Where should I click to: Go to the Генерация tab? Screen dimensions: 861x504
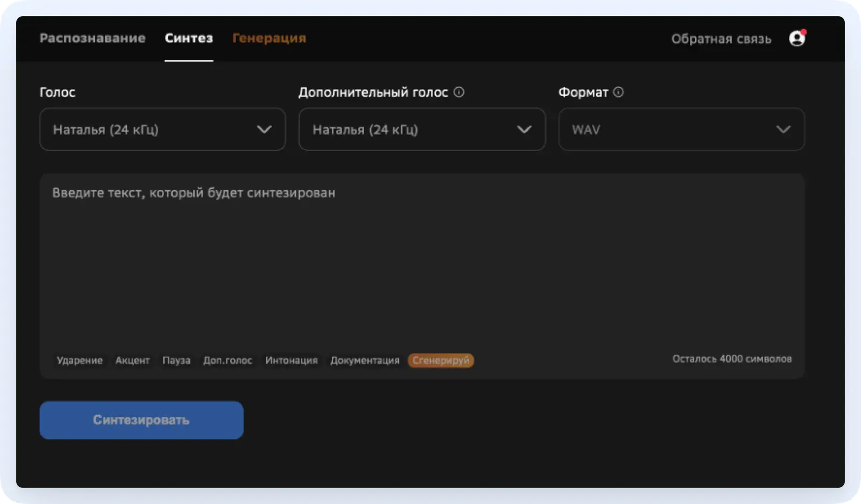pos(269,38)
